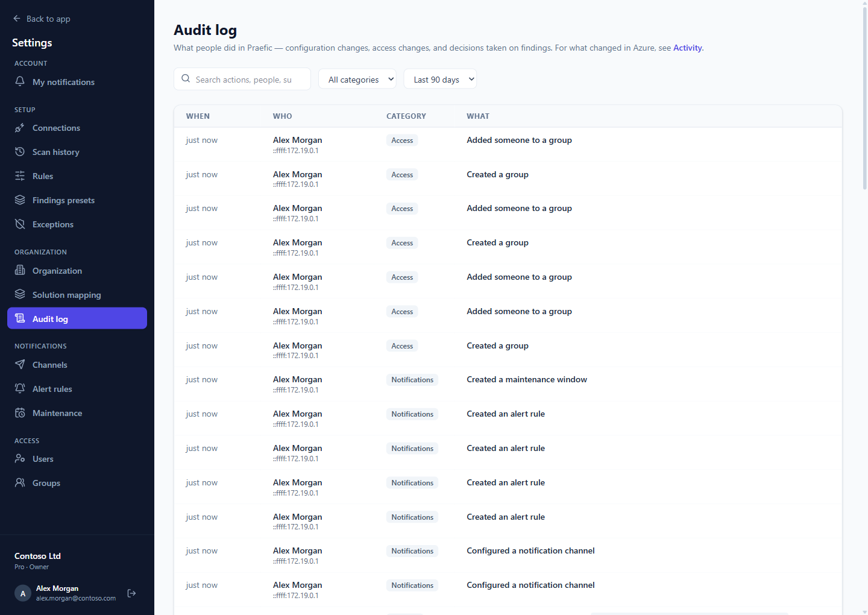
Task: Click the Users icon in sidebar
Action: click(20, 458)
